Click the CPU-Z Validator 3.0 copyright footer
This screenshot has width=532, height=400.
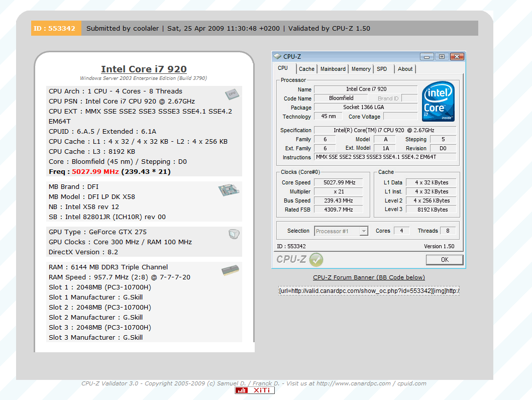[x=254, y=383]
